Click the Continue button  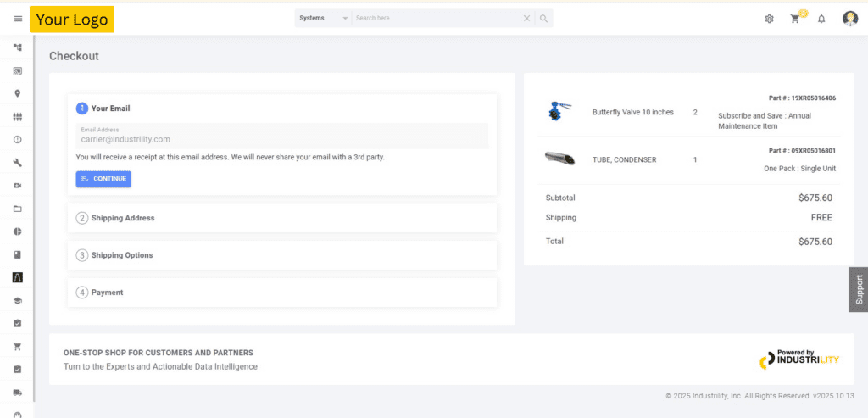(x=103, y=179)
